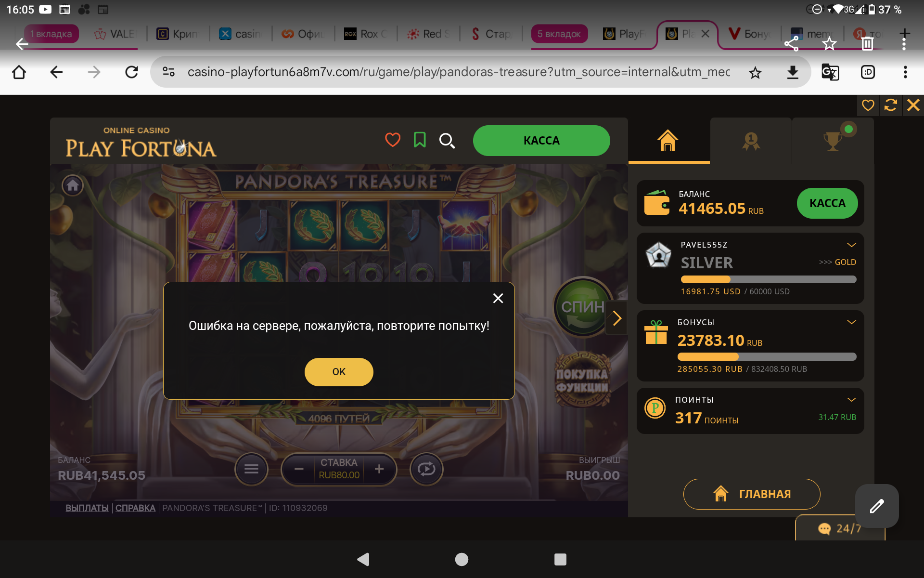Click the bonus wagering progress bar

[x=767, y=356]
